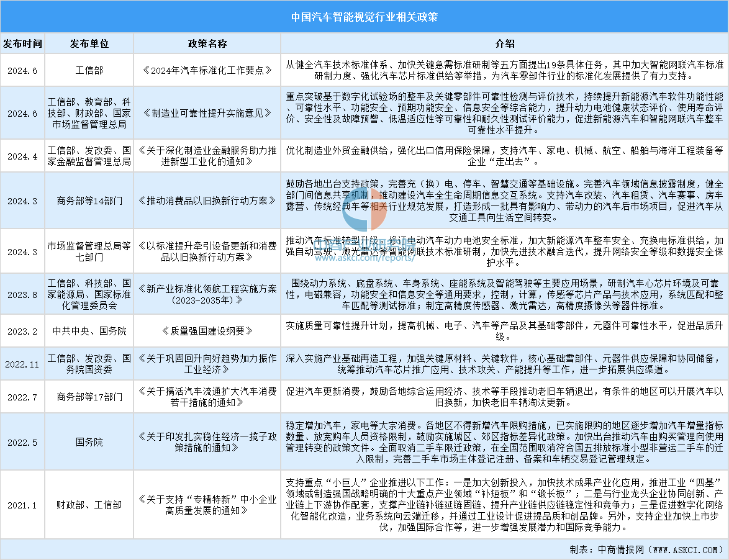This screenshot has width=729, height=560.
Task: Click the date cell 2022.11
Action: [22, 364]
